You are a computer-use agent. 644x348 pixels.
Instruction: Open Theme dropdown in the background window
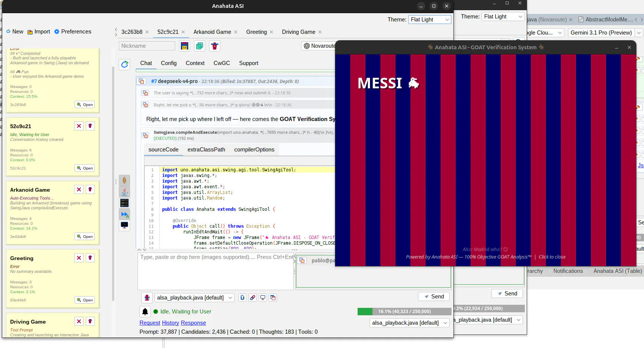coord(503,17)
